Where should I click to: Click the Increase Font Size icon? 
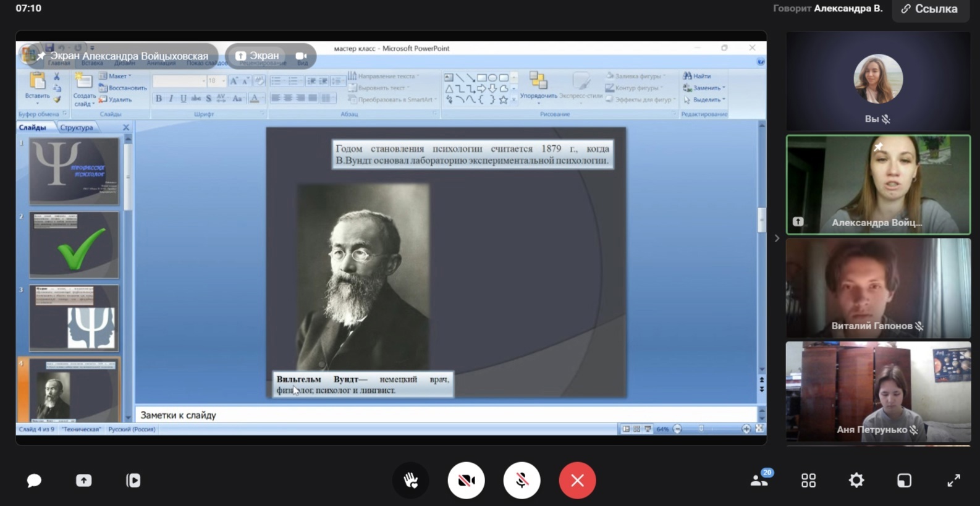click(234, 81)
